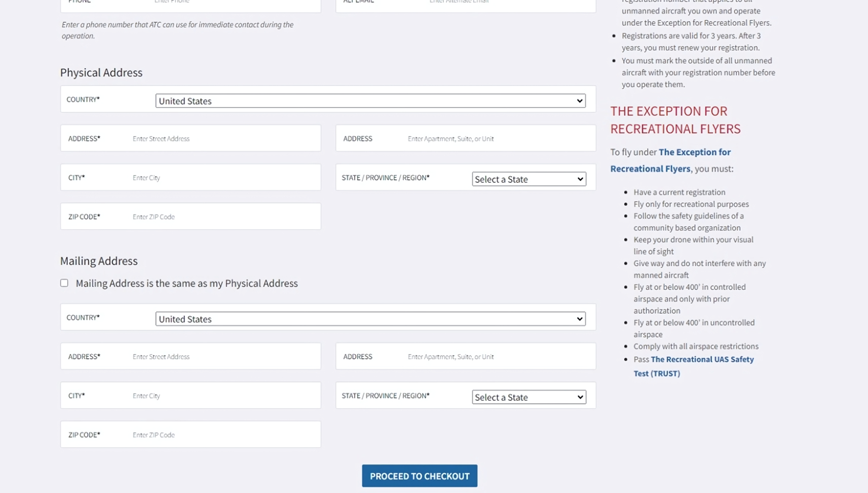Click Physical Address city field
Image resolution: width=868 pixels, height=493 pixels.
click(x=223, y=178)
